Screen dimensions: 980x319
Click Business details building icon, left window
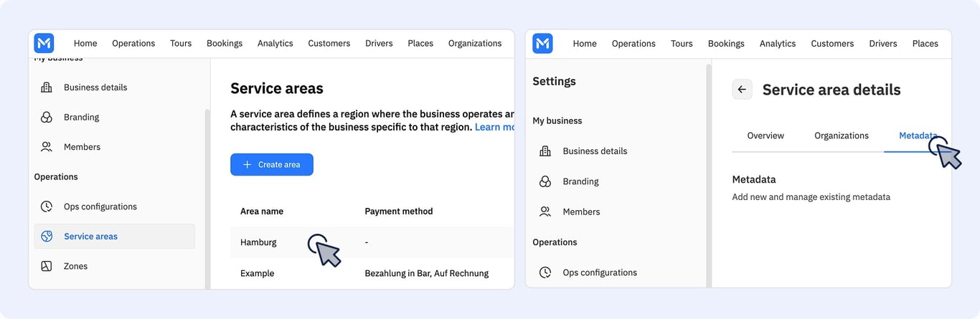47,87
